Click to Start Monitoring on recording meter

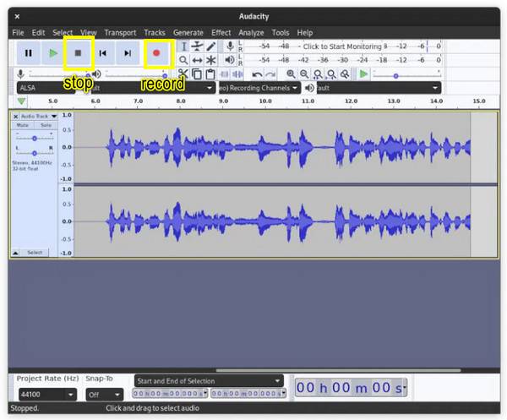tap(342, 46)
